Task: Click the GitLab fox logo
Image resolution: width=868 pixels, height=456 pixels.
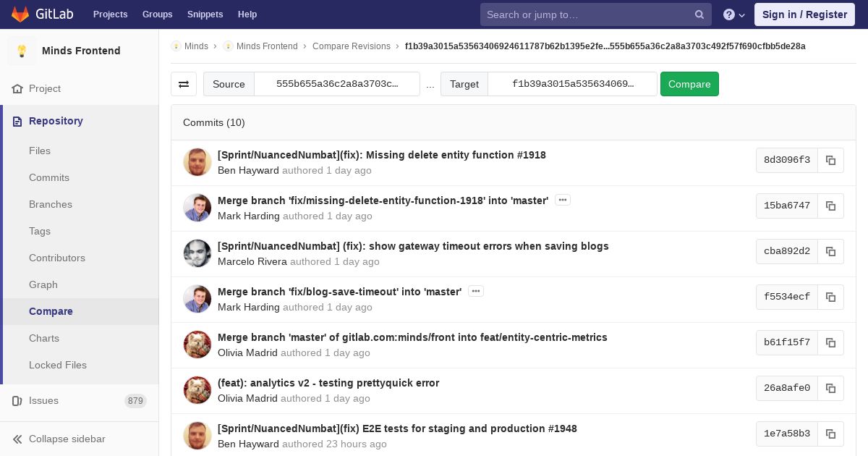Action: point(20,14)
